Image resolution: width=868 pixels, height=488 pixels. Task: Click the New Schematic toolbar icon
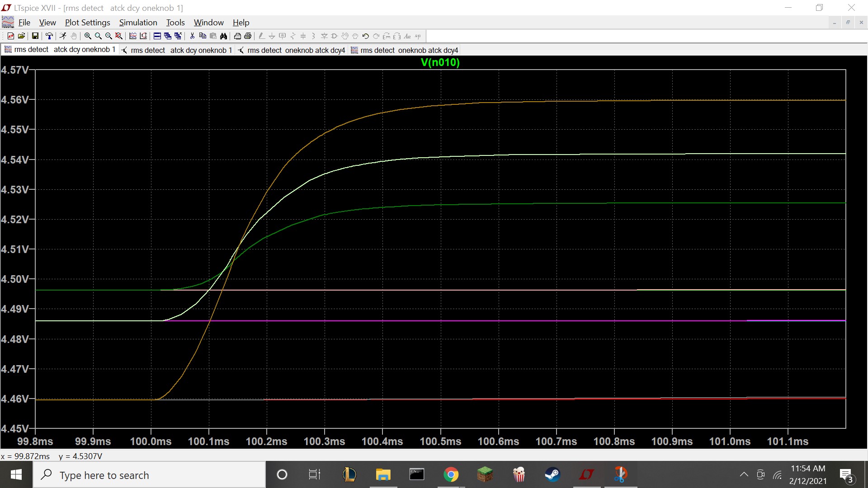[x=10, y=36]
